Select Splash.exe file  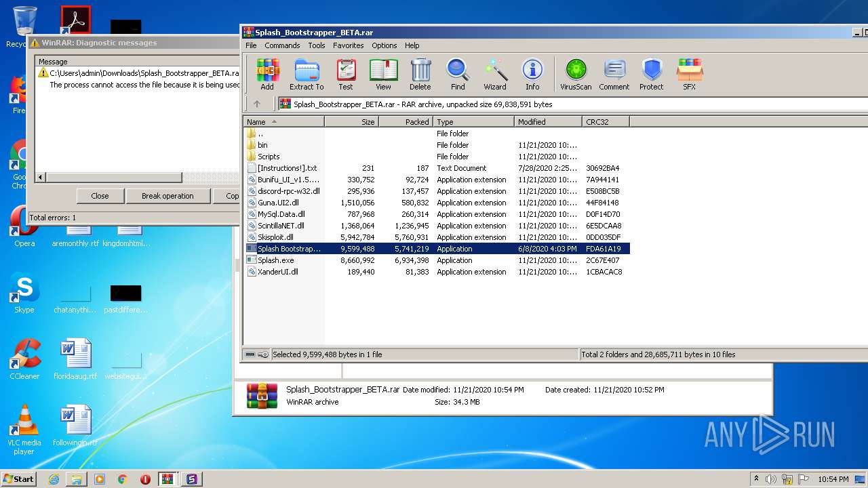tap(437, 260)
